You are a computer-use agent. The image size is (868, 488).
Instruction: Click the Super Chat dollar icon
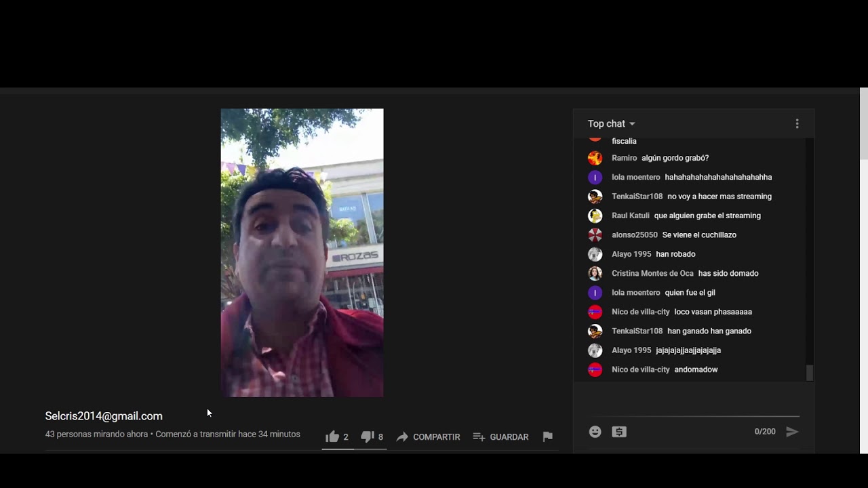(x=619, y=432)
